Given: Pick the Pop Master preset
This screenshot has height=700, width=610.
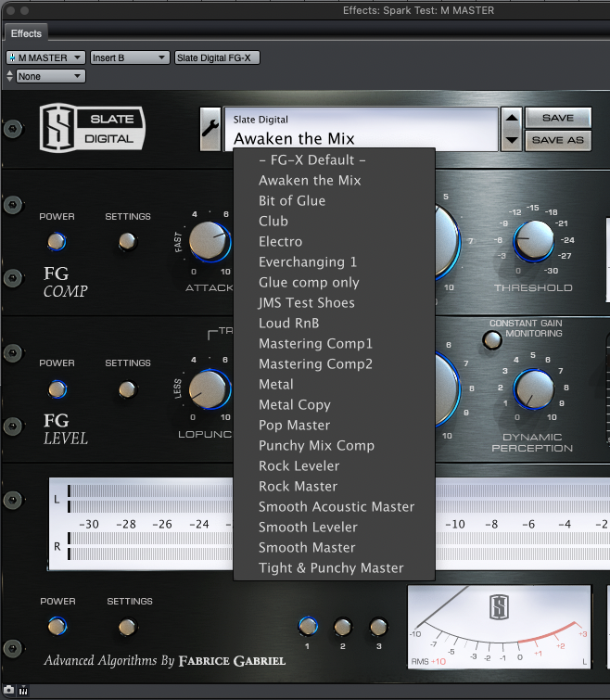Looking at the screenshot, I should 334,425.
